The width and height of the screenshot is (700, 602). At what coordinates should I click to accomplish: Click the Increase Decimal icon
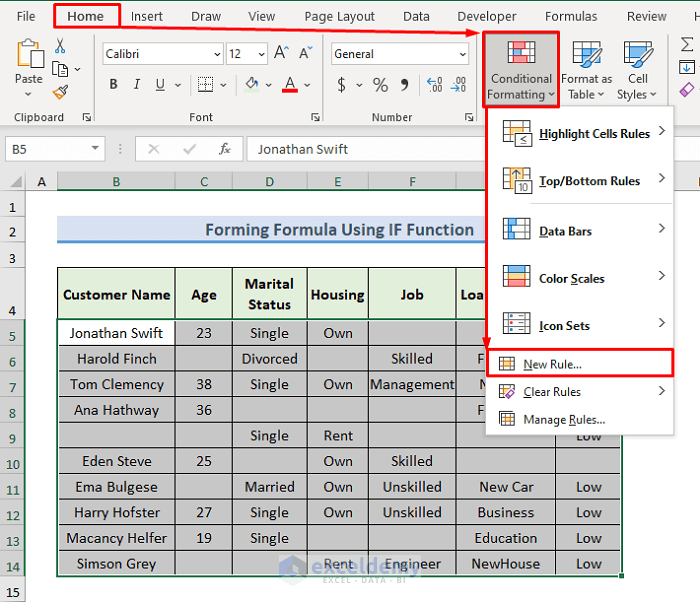coord(435,84)
